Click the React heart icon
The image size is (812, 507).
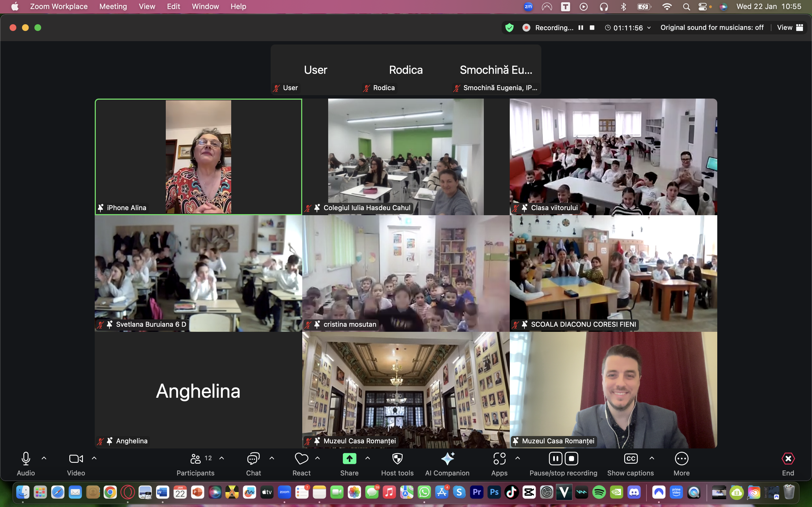301,459
